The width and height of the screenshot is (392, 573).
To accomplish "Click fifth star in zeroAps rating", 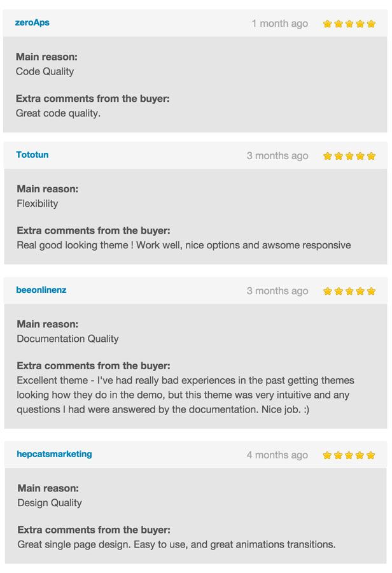I will coord(371,24).
